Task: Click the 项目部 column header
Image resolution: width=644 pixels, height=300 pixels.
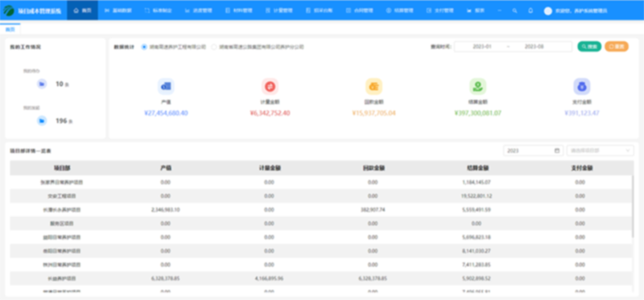Action: tap(62, 168)
